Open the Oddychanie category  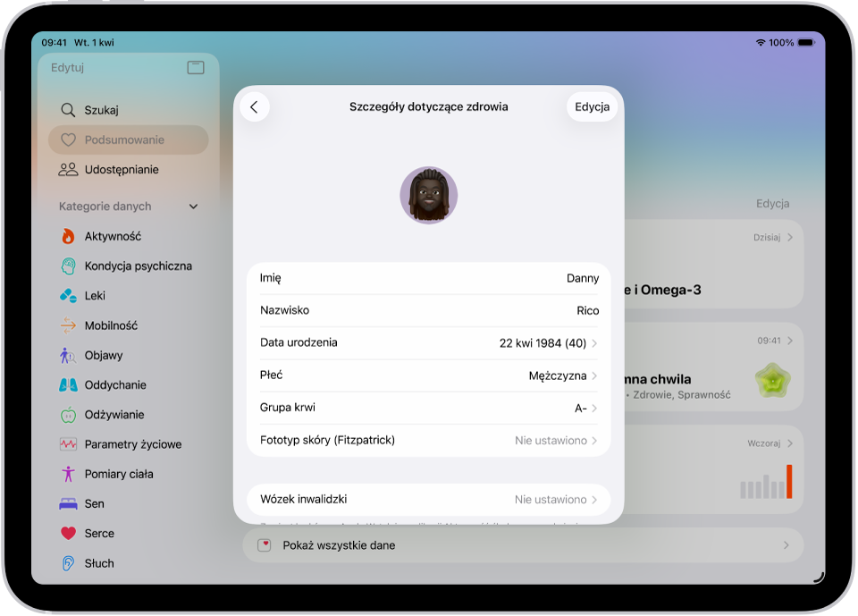coord(129,385)
